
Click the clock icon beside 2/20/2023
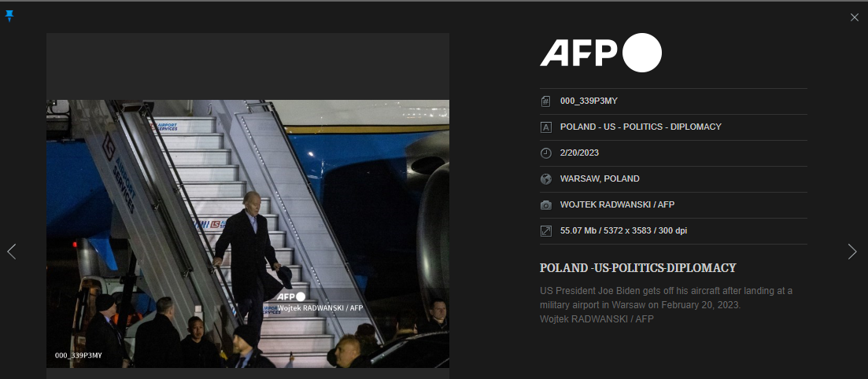pos(546,153)
